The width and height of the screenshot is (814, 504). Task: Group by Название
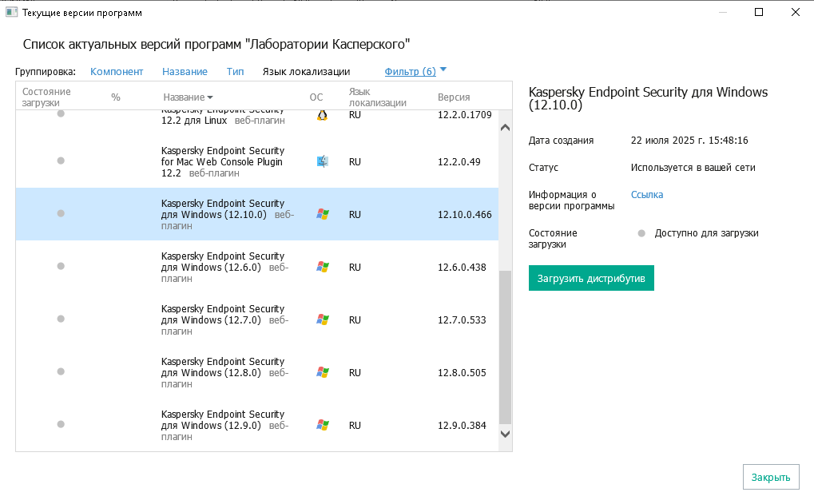click(x=185, y=71)
